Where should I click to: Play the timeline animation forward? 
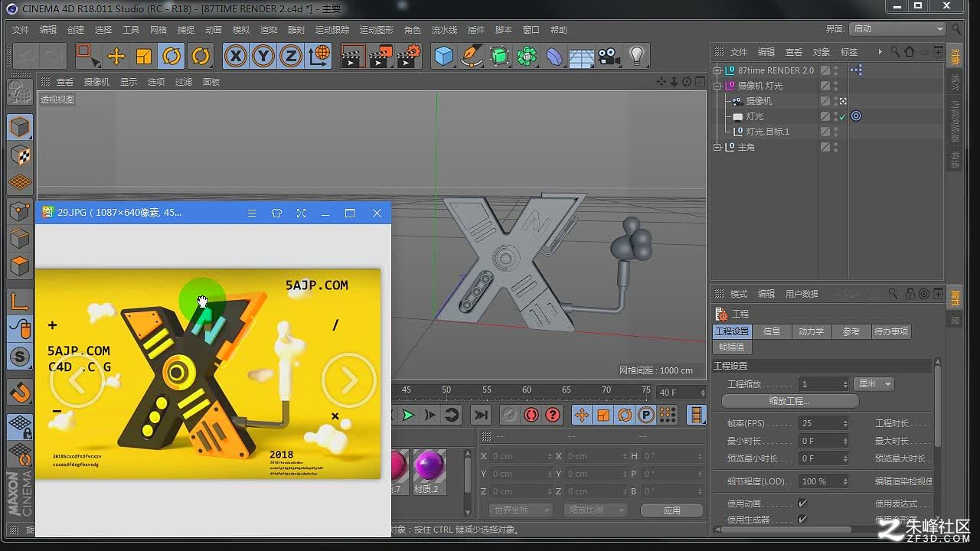pyautogui.click(x=408, y=415)
